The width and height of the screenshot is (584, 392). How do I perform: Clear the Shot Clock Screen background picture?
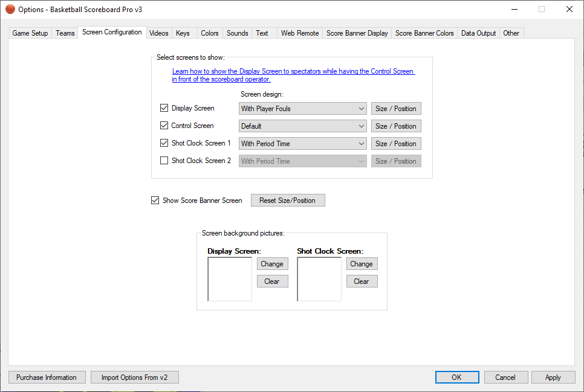362,281
